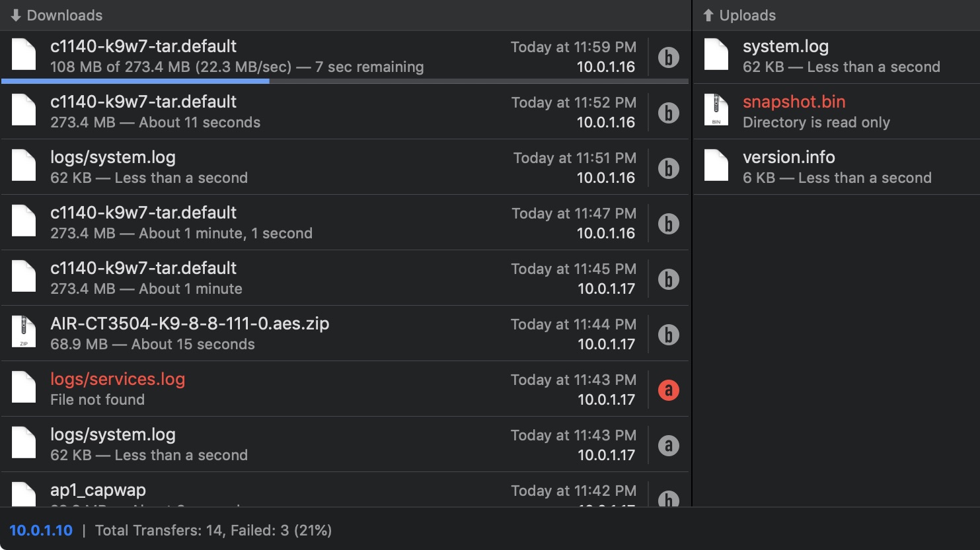This screenshot has height=550, width=980.
Task: Click the red 'a' badge for logs/services.log
Action: coord(668,390)
